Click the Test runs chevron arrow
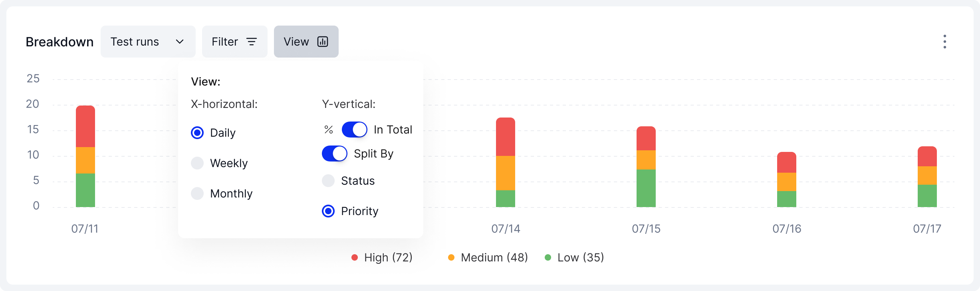 (x=180, y=42)
